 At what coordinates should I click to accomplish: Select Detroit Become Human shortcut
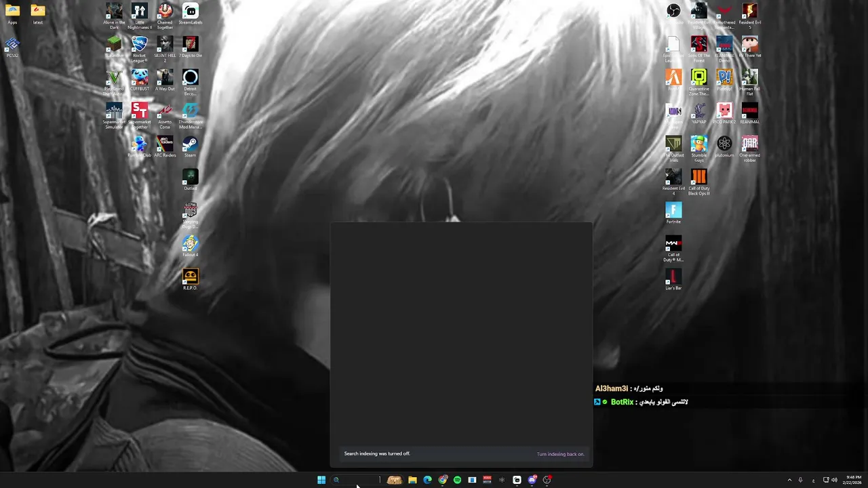[x=191, y=83]
